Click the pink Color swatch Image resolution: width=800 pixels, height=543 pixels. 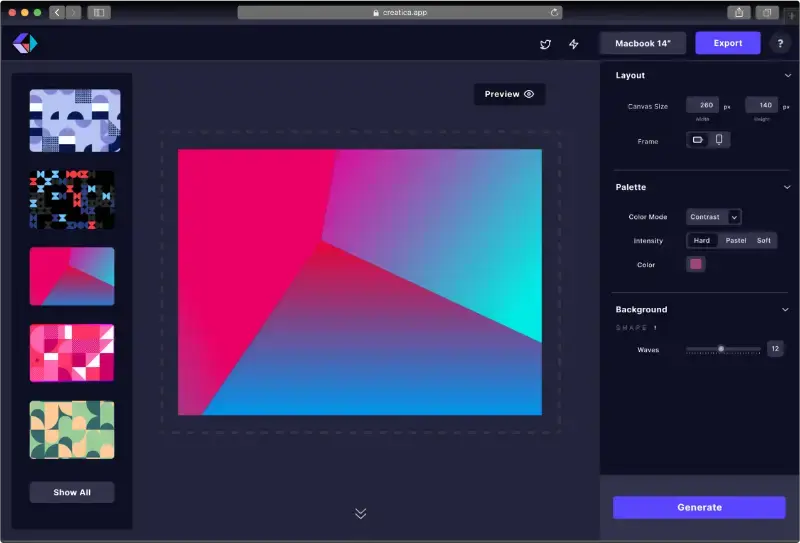coord(696,264)
